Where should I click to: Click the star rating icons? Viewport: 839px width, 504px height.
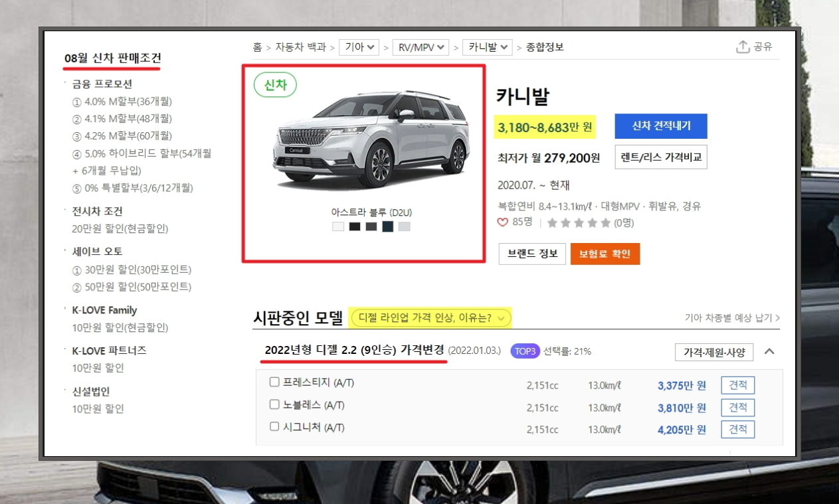(578, 223)
